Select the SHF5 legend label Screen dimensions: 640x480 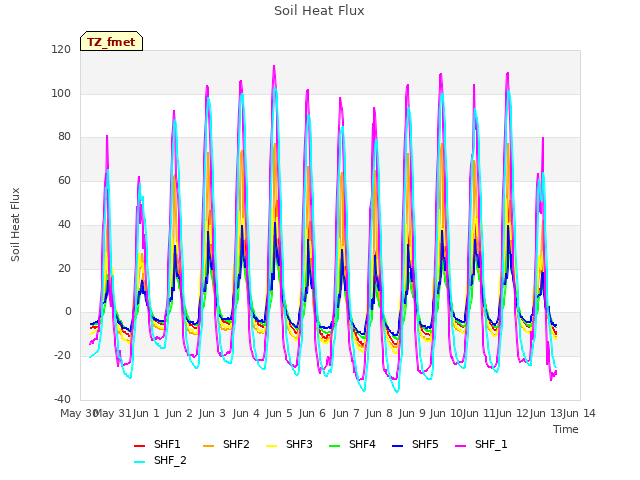tap(425, 444)
